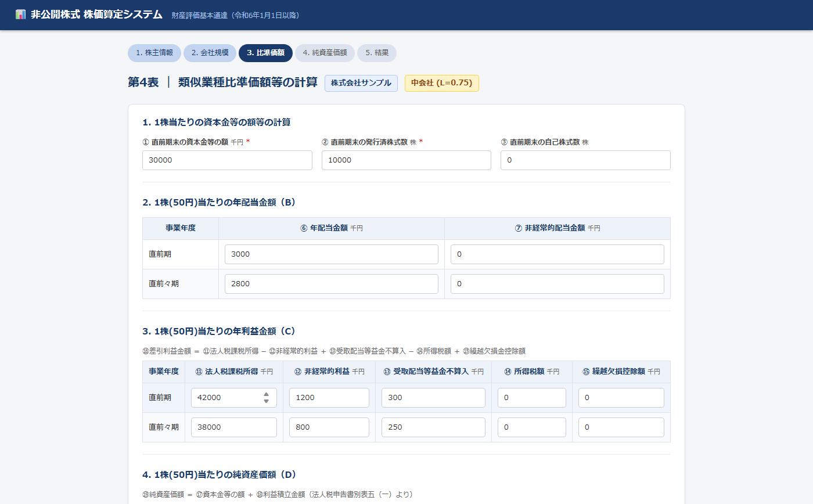Click the ⑦ 非経常的配当金額 column header
The width and height of the screenshot is (813, 504).
click(557, 228)
